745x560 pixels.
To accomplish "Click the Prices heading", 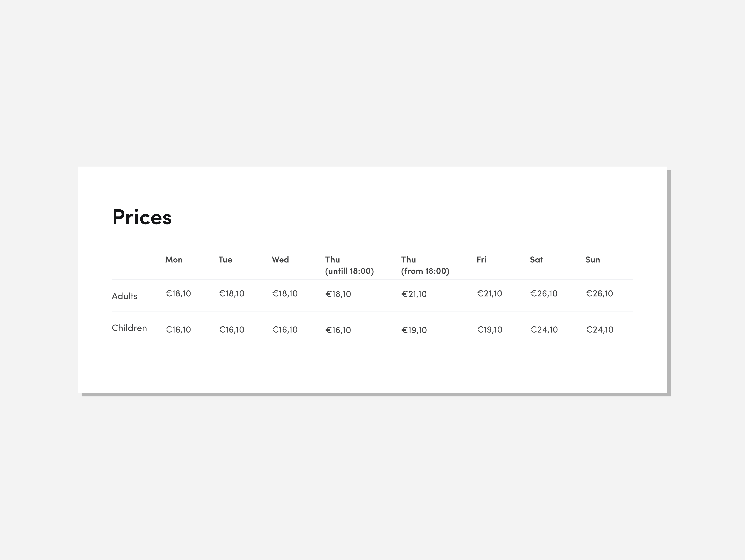I will 142,217.
